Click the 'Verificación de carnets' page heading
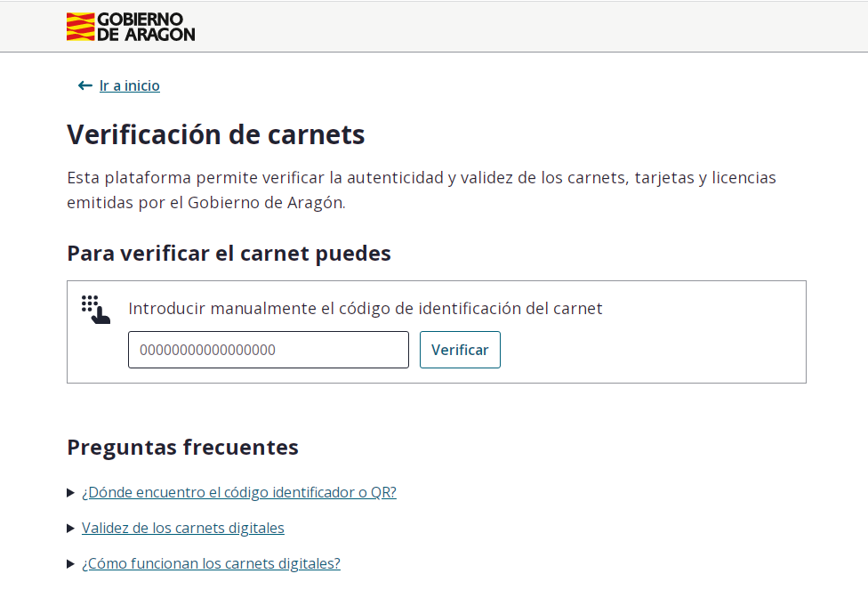Image resolution: width=868 pixels, height=590 pixels. (216, 134)
